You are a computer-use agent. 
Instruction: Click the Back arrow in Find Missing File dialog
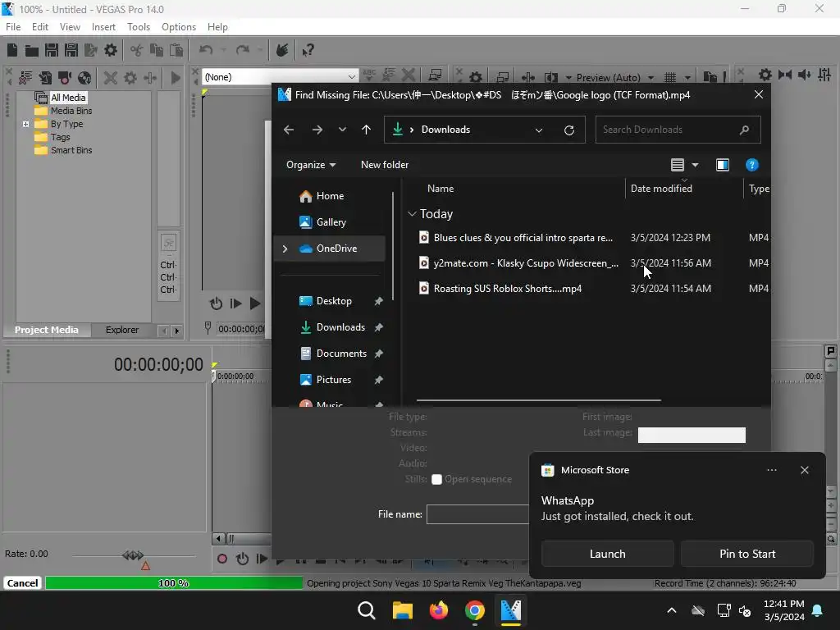point(289,130)
